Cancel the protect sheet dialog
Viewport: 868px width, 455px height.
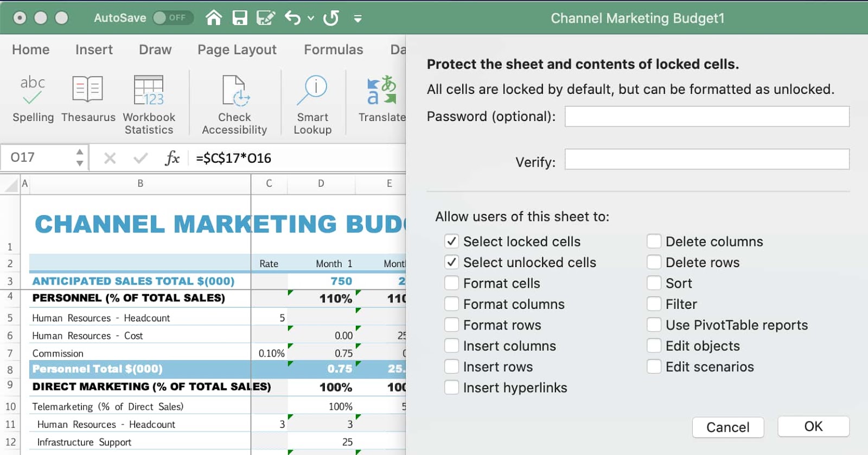point(727,427)
